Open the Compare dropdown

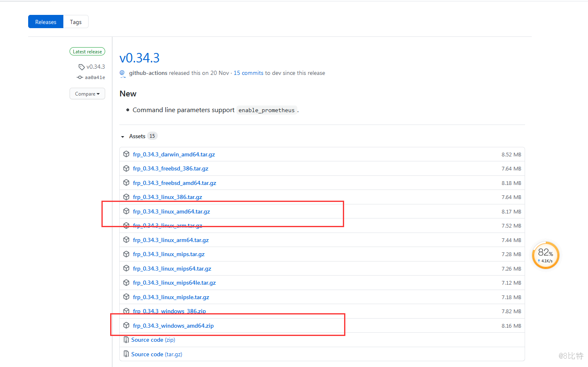[x=87, y=94]
